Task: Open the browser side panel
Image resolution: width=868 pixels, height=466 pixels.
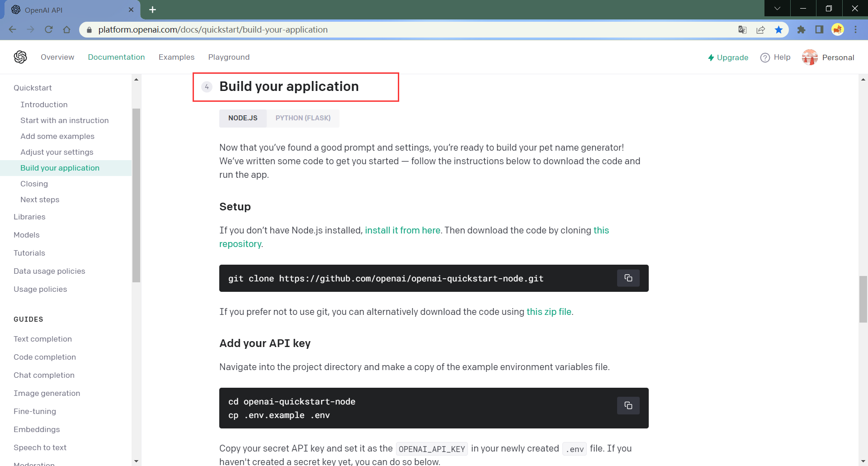Action: coord(819,29)
